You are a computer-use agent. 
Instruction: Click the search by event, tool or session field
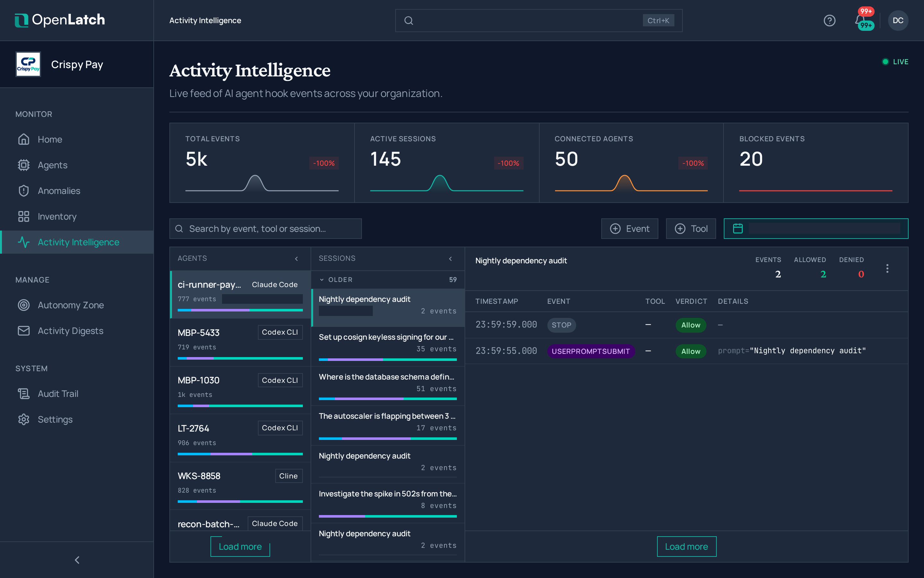coord(265,229)
